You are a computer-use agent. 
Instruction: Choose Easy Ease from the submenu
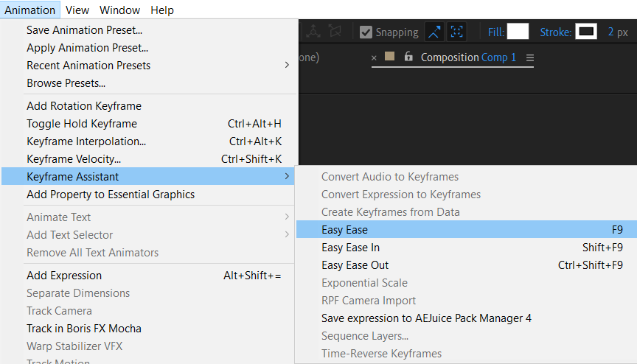click(344, 230)
